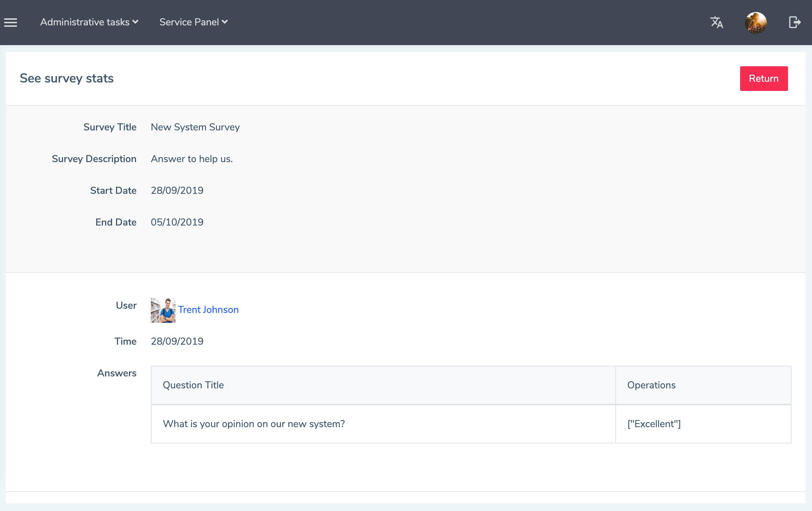Image resolution: width=812 pixels, height=511 pixels.
Task: Click the logout icon
Action: [795, 23]
